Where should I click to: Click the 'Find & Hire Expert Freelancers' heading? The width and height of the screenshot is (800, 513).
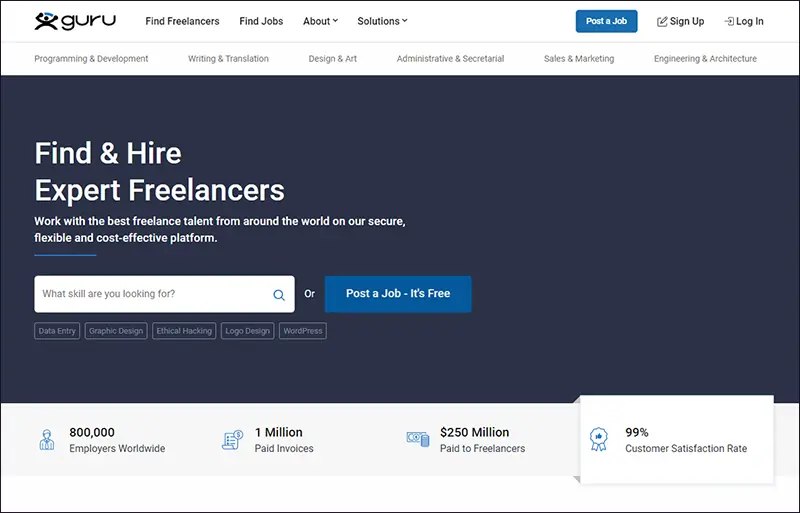coord(159,172)
